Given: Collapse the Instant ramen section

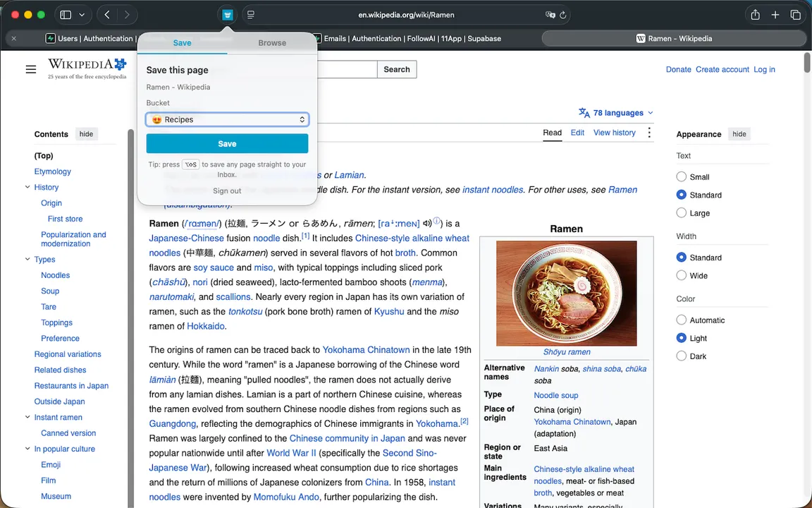Looking at the screenshot, I should [x=27, y=417].
